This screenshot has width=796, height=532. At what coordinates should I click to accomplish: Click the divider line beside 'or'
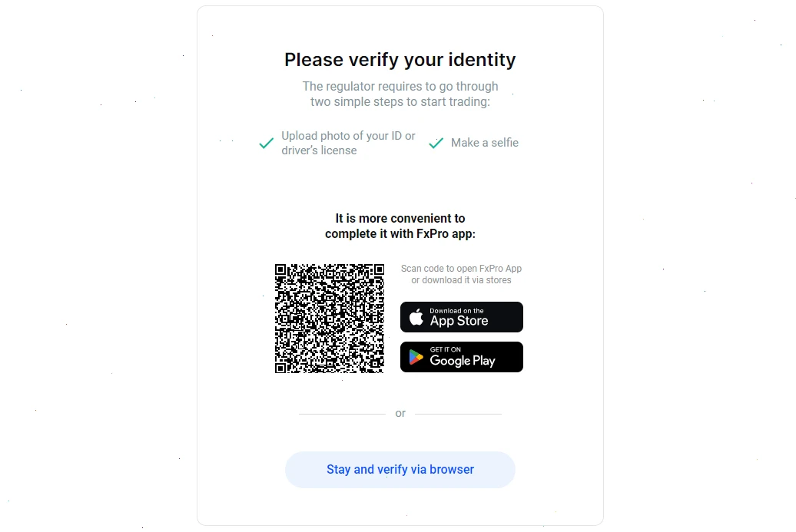pyautogui.click(x=341, y=413)
